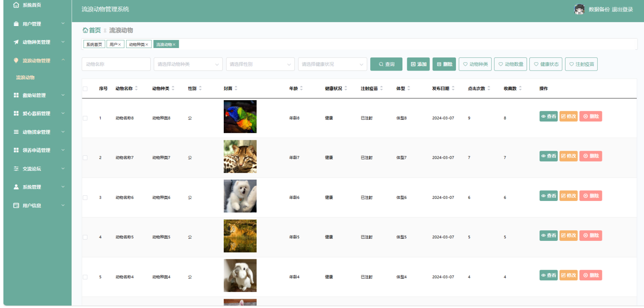Check the checkbox for row 动物名称5

[85, 237]
